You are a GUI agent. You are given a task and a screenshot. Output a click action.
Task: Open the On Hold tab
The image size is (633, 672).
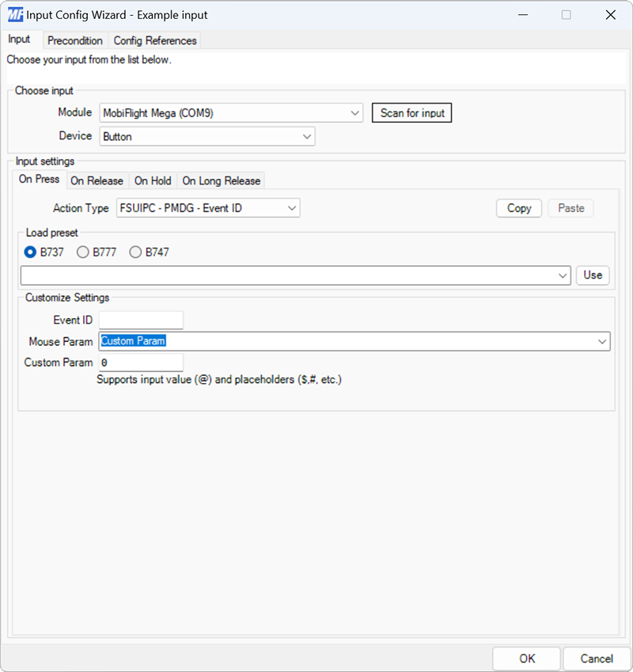coord(152,180)
